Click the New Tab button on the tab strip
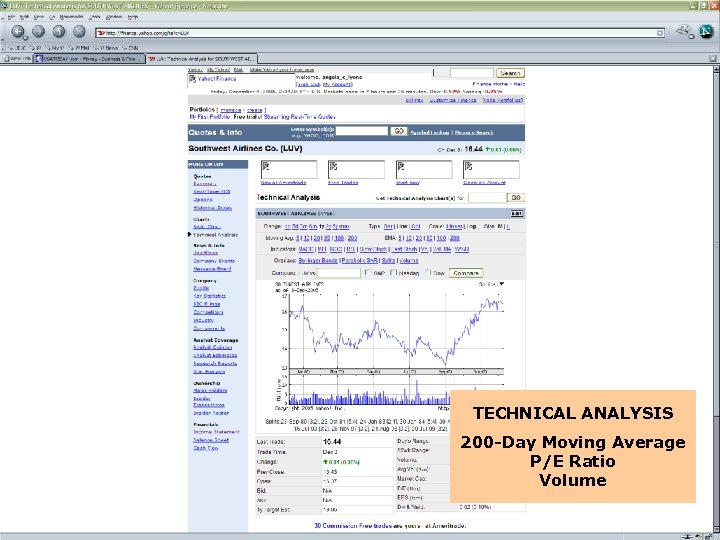 pyautogui.click(x=17, y=59)
